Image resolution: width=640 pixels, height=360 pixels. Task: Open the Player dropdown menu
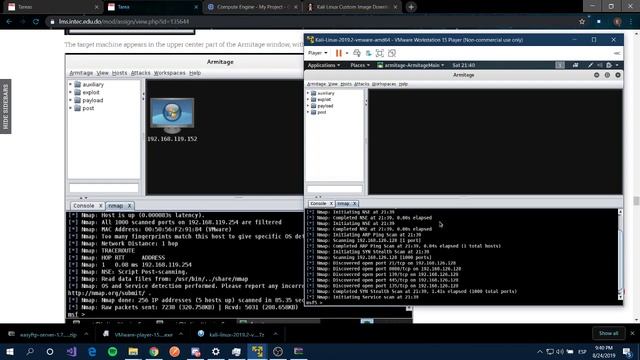click(318, 53)
